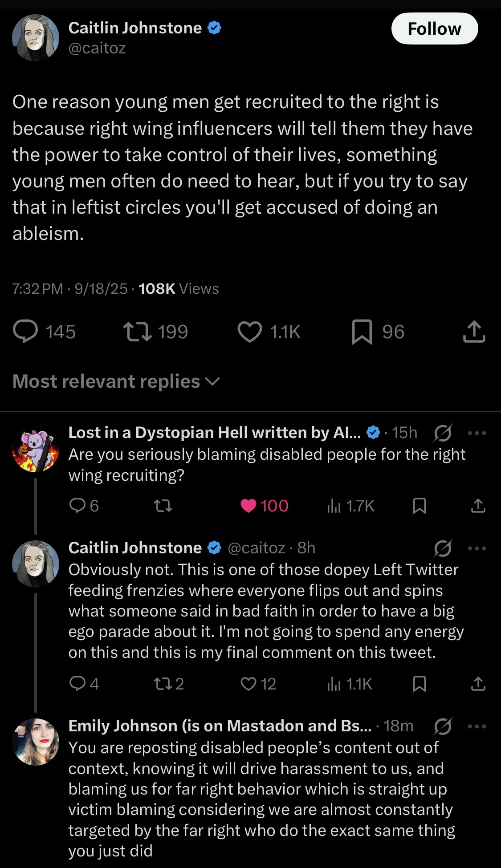
Task: Open Lost in a Dystopian Hell profile avatar
Action: [36, 451]
